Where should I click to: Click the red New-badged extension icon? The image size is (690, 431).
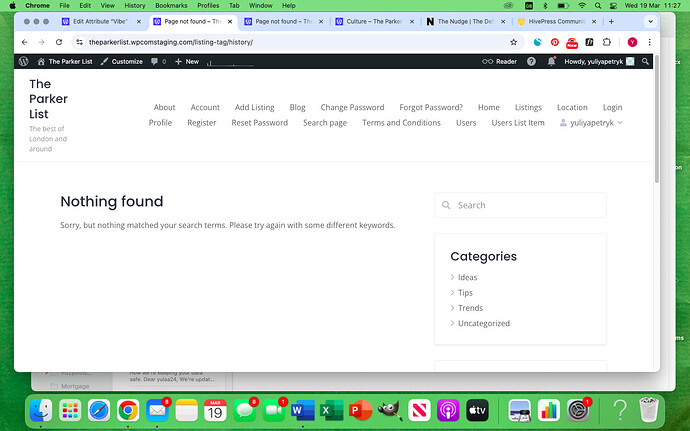coord(572,43)
